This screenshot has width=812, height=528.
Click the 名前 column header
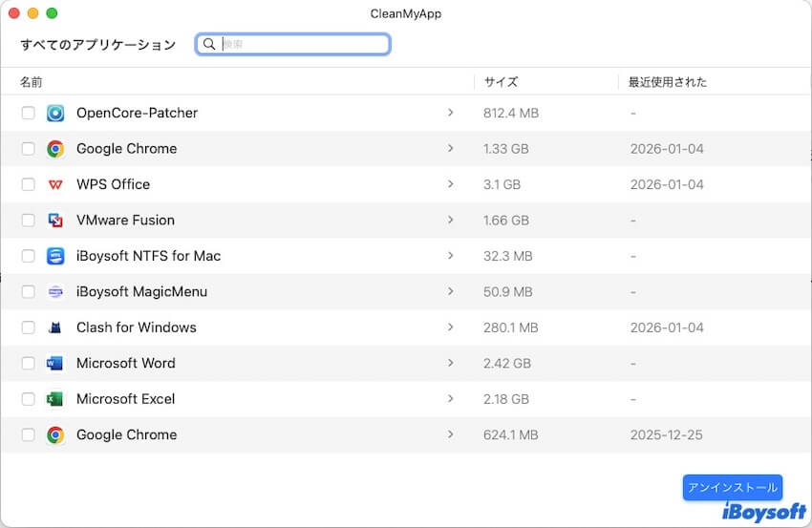pos(31,82)
